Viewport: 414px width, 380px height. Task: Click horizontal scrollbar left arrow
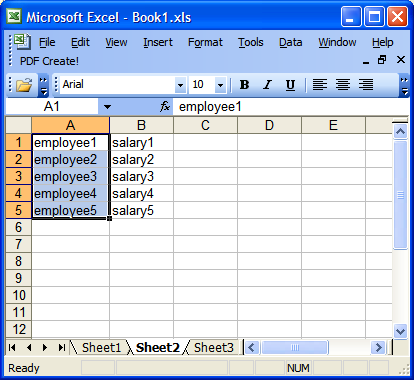(252, 348)
